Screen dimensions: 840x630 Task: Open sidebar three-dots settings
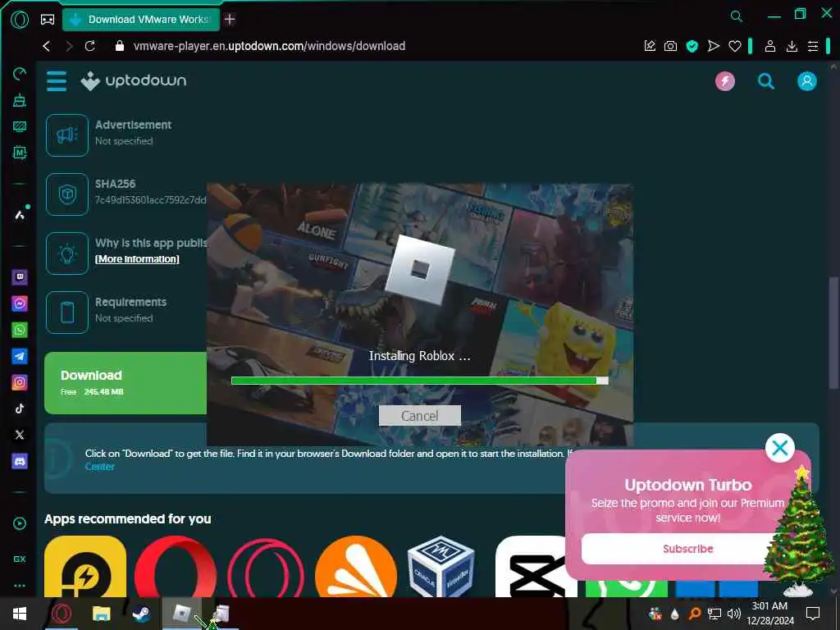pos(20,586)
